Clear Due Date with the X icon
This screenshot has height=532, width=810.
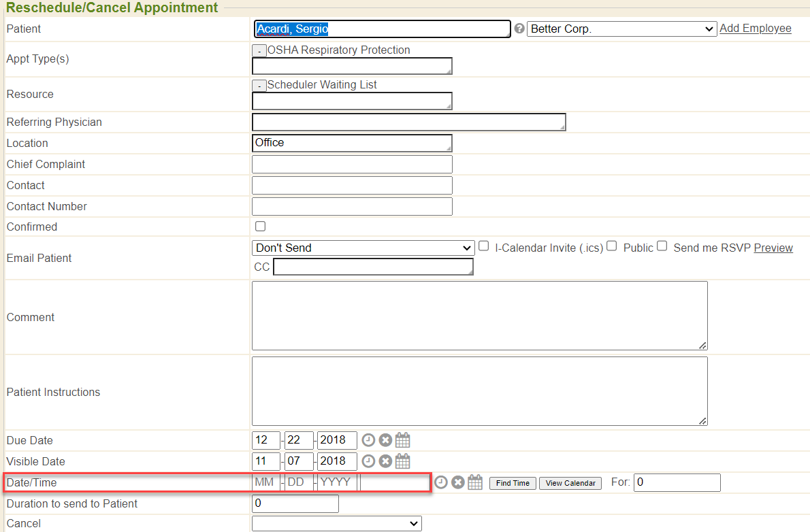pos(385,440)
